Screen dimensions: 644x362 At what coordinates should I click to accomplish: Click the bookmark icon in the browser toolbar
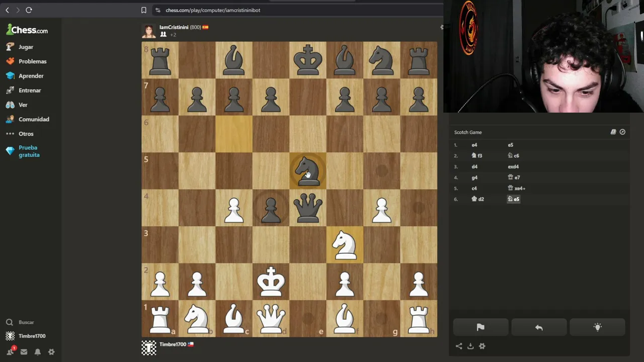point(144,10)
